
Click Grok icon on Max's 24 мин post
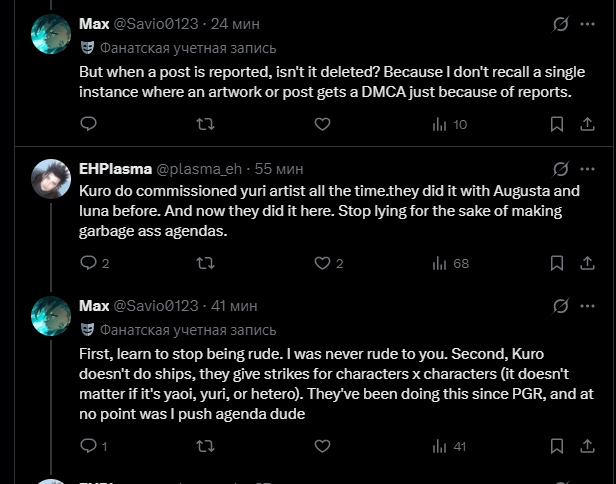click(x=561, y=23)
